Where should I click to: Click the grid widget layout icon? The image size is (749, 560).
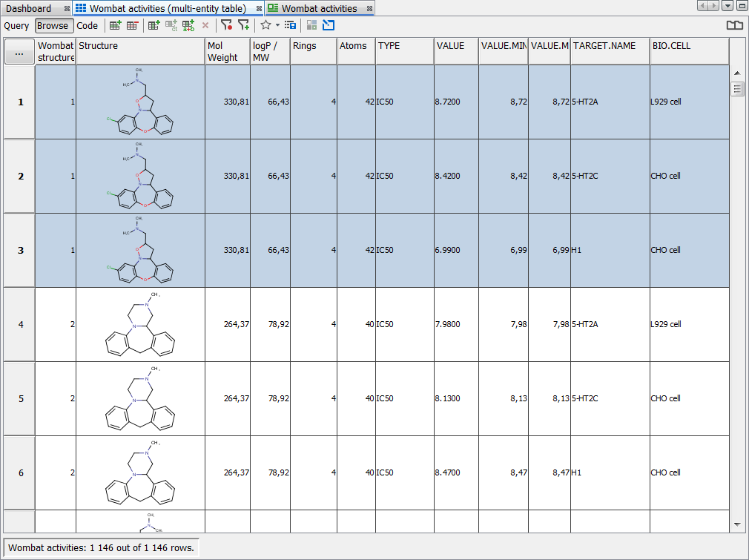[311, 24]
